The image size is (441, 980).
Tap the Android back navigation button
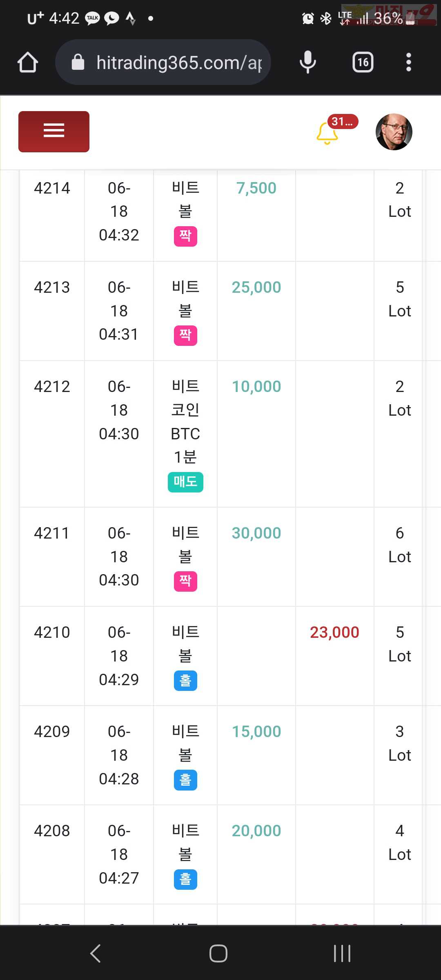[x=95, y=953]
